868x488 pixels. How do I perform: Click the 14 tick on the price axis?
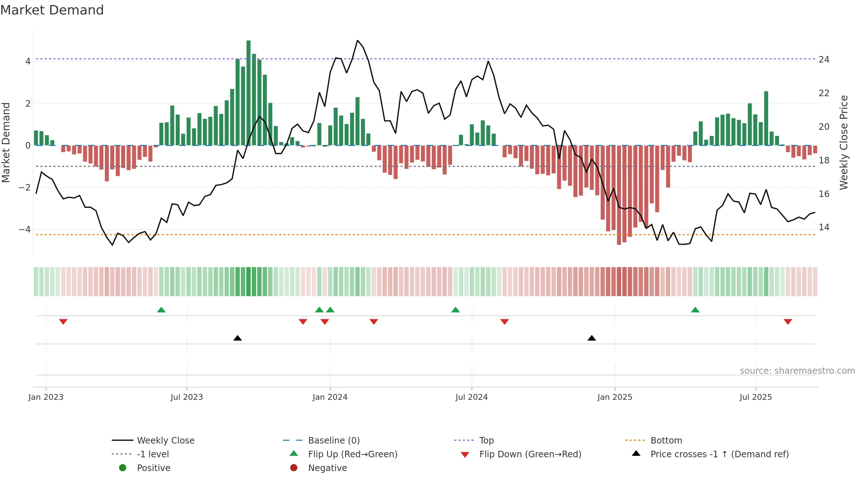(824, 227)
